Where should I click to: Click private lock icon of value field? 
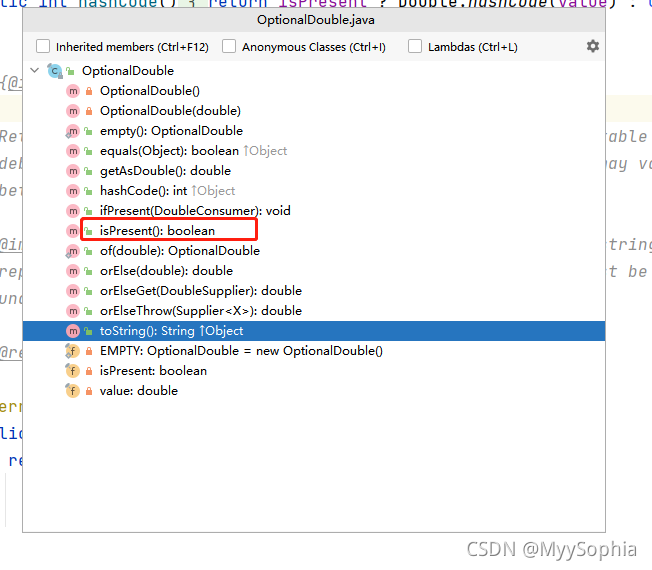click(89, 391)
